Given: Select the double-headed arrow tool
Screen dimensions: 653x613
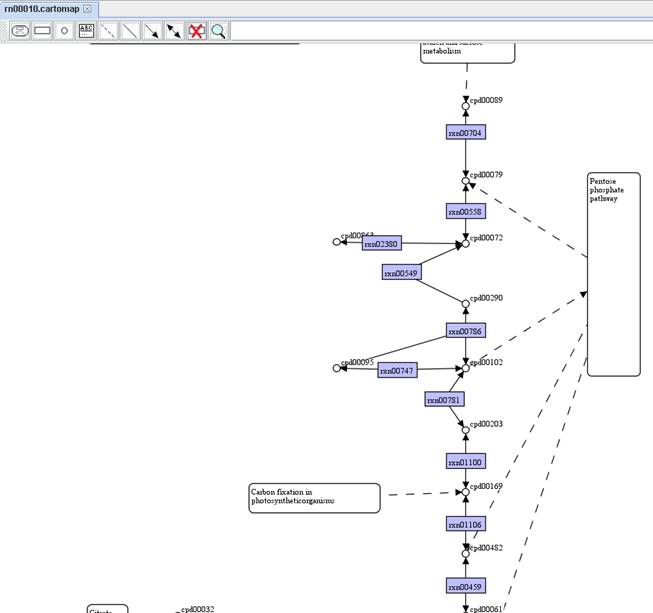Looking at the screenshot, I should coord(174,31).
